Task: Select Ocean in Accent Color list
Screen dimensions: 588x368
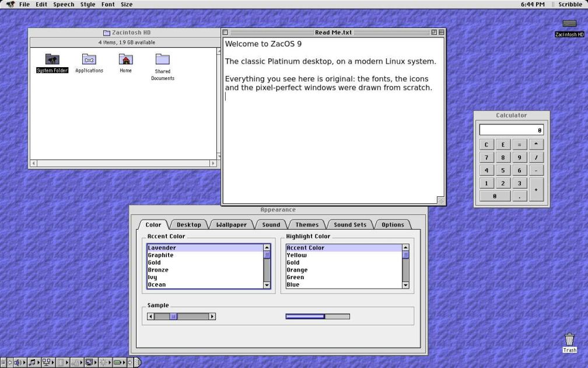Action: click(205, 284)
